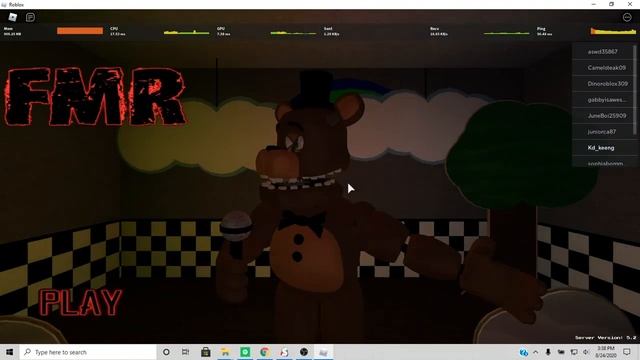Open the network tray icon

coord(574,352)
